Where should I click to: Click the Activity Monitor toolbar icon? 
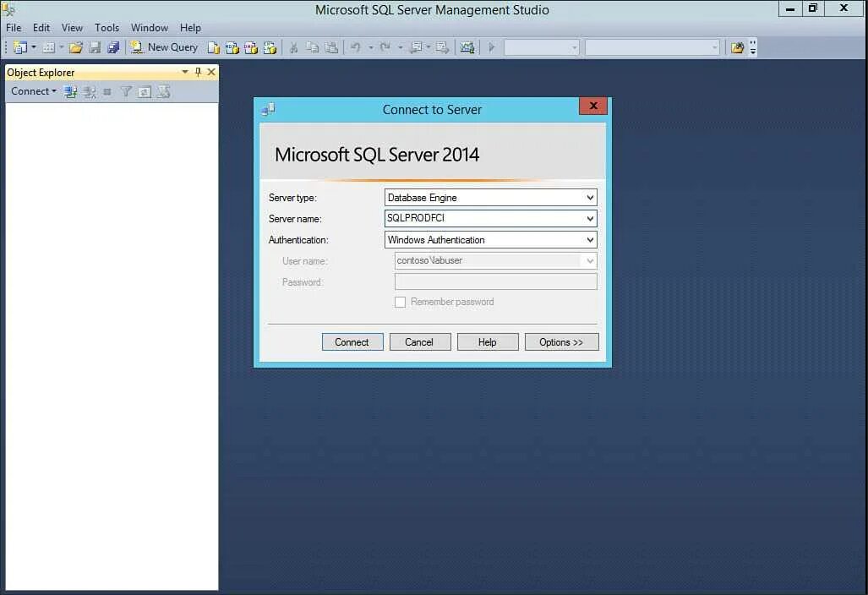(x=467, y=47)
